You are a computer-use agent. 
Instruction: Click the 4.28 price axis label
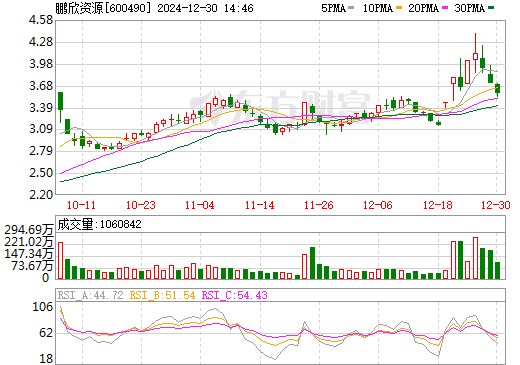tap(41, 42)
